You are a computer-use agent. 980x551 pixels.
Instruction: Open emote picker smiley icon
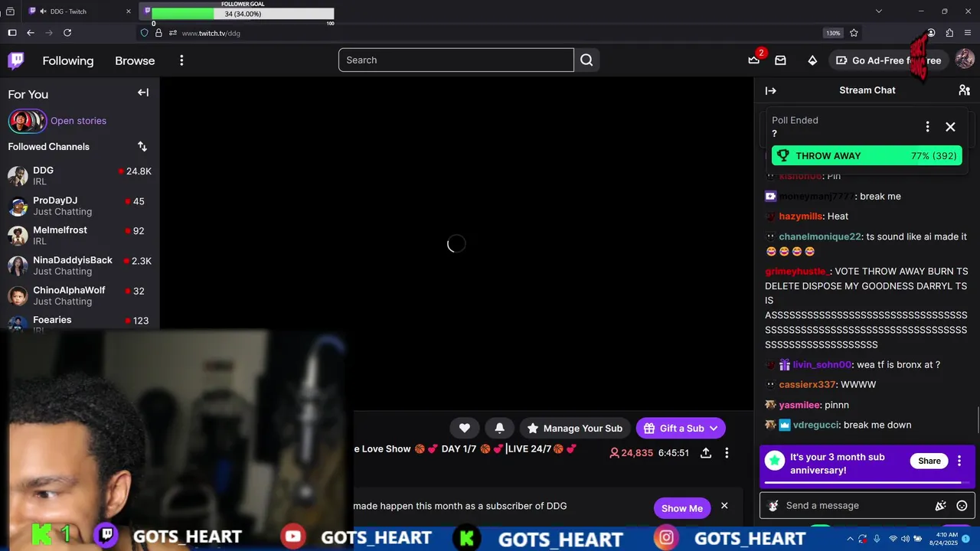pyautogui.click(x=962, y=506)
